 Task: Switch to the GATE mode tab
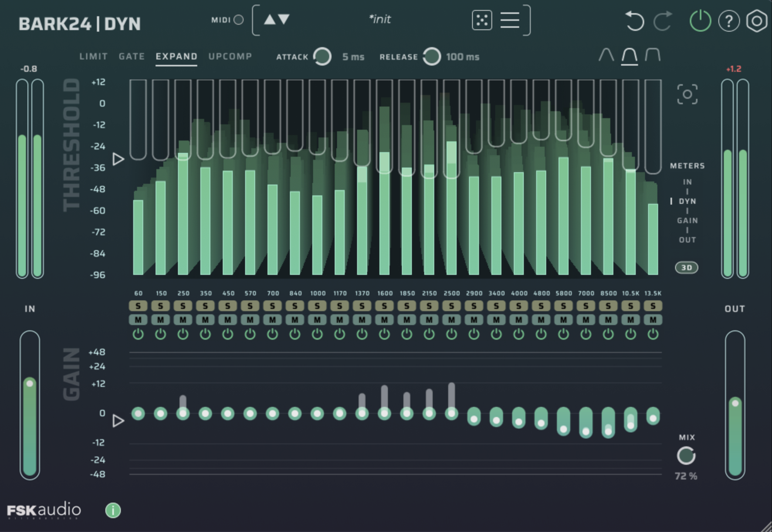click(x=132, y=56)
